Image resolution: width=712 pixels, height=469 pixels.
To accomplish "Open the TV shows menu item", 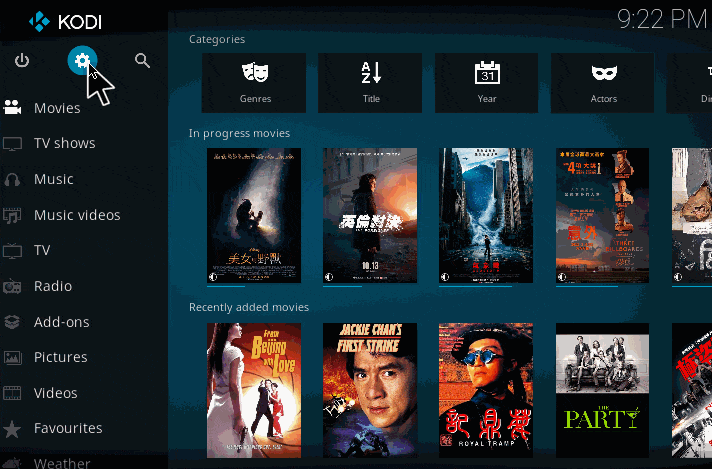I will [x=65, y=143].
